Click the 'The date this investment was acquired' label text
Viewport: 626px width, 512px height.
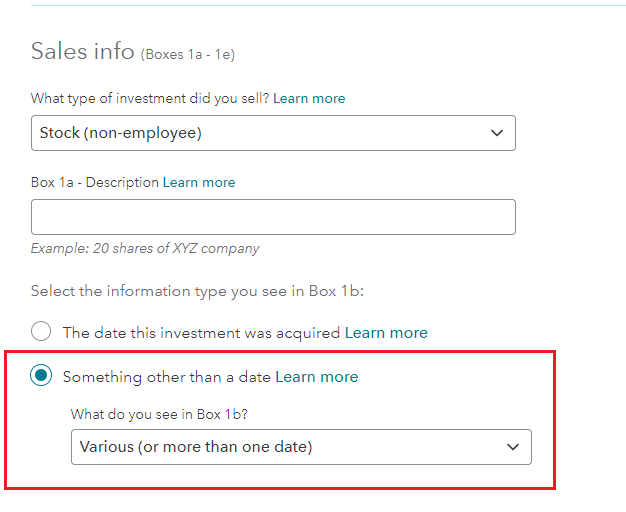pyautogui.click(x=201, y=333)
